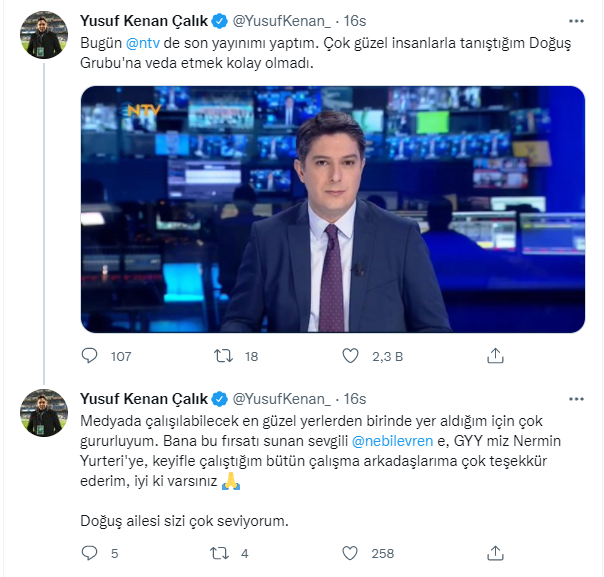The width and height of the screenshot is (604, 577).
Task: Open Yusuf Kenan Çalık name on first tweet
Action: tap(144, 21)
